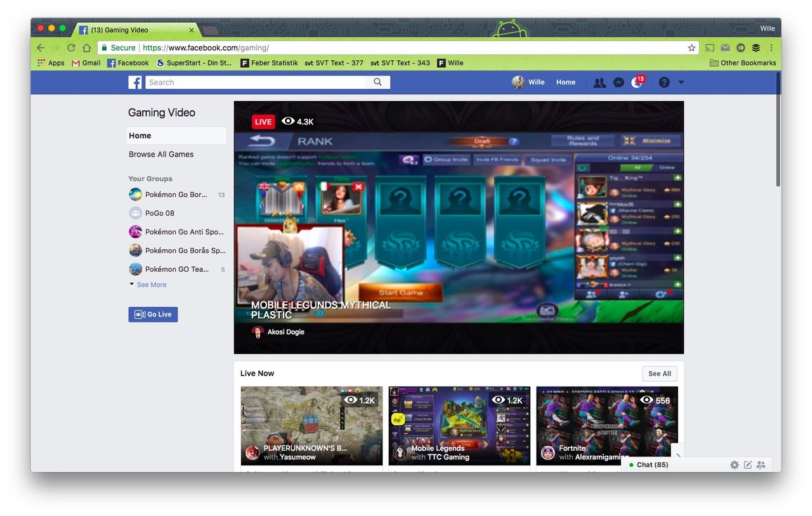
Task: Click the Cast icon in Chrome toolbar
Action: coord(710,48)
